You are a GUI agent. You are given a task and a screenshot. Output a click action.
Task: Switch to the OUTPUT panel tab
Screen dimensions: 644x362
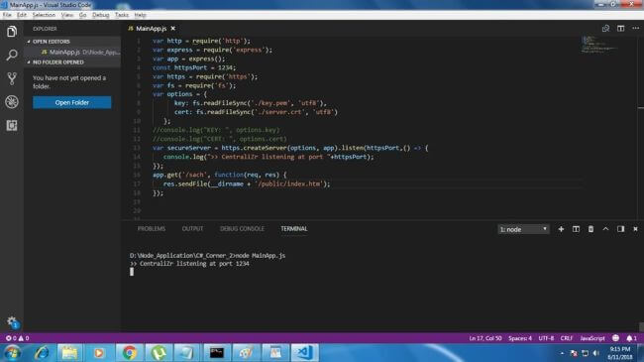(192, 229)
